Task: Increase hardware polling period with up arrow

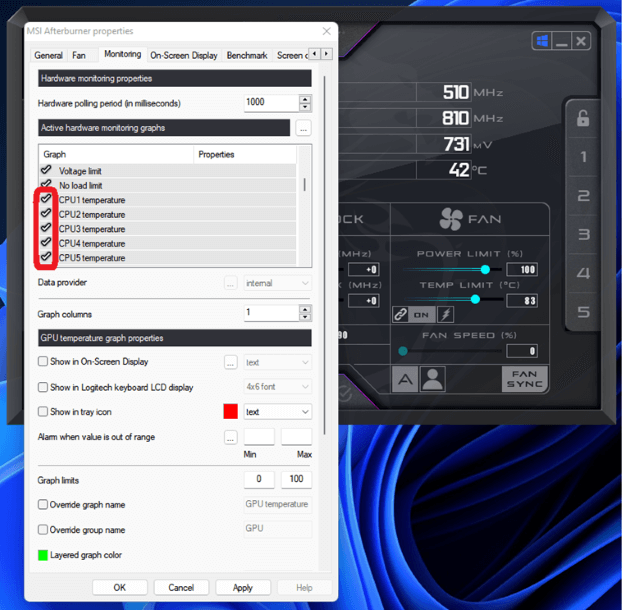Action: [305, 99]
